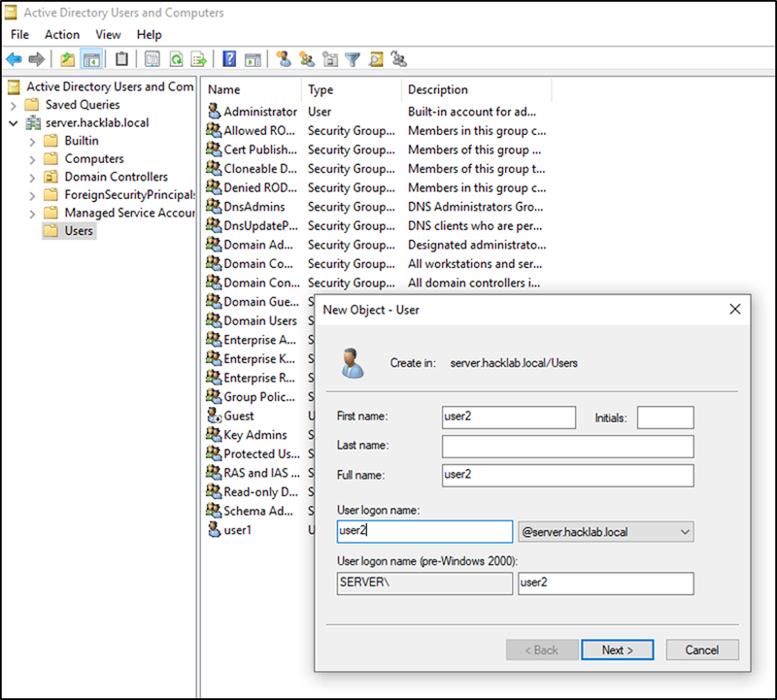Select the Saved Queries tree item
Image resolution: width=777 pixels, height=700 pixels.
(x=83, y=105)
